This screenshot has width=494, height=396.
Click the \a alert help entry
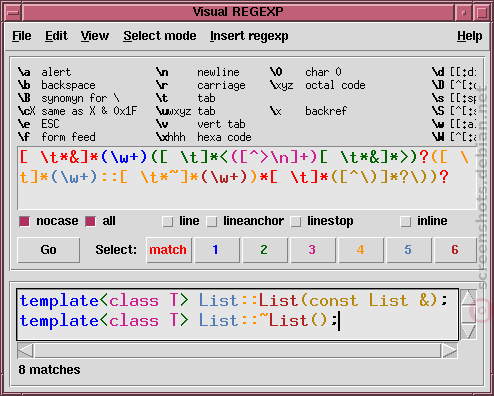44,72
